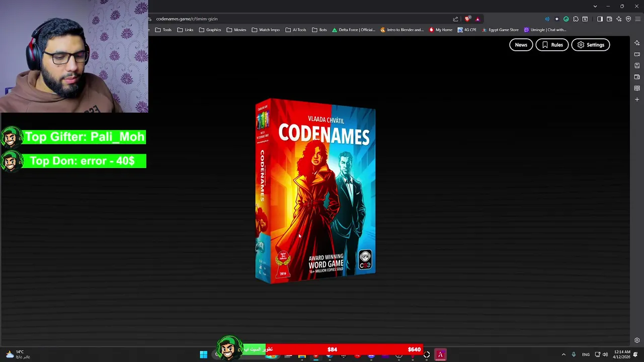Open the browser hamburger main menu
This screenshot has width=644, height=362.
click(638, 19)
